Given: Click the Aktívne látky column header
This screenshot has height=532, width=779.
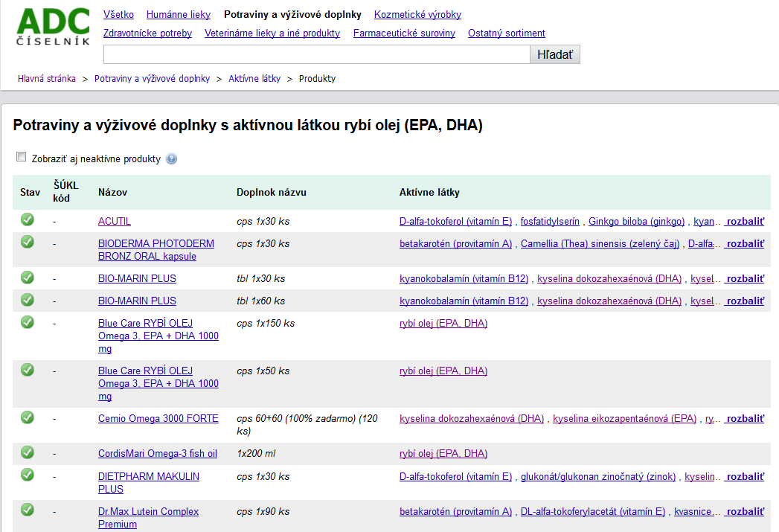Looking at the screenshot, I should [x=429, y=192].
